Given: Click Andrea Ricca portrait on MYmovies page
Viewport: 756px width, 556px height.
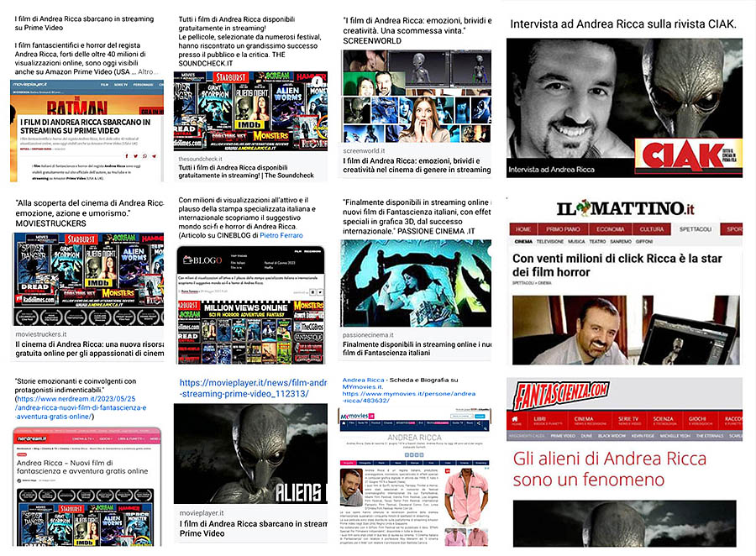Looking at the screenshot, I should [351, 487].
